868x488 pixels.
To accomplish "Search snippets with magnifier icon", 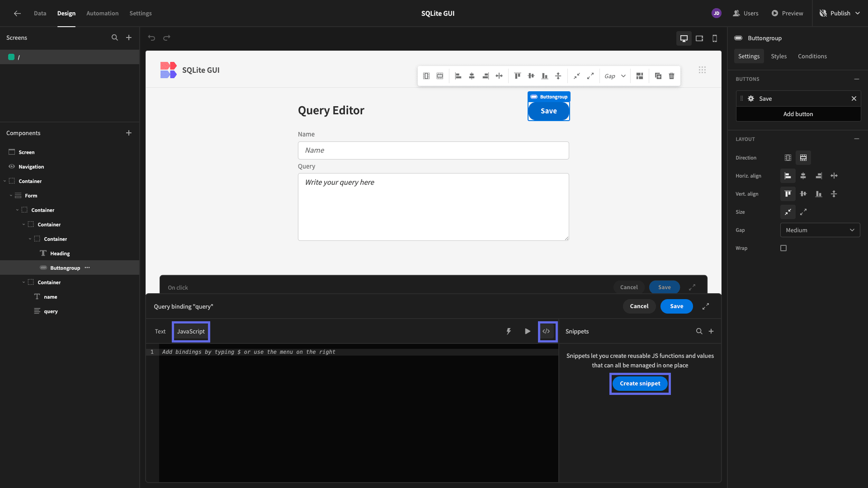I will click(x=699, y=331).
